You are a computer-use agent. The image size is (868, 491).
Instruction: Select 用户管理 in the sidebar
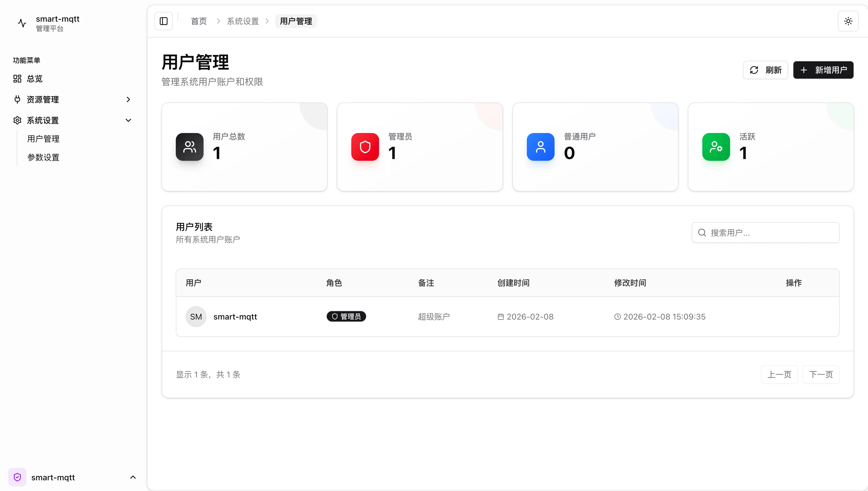click(43, 139)
